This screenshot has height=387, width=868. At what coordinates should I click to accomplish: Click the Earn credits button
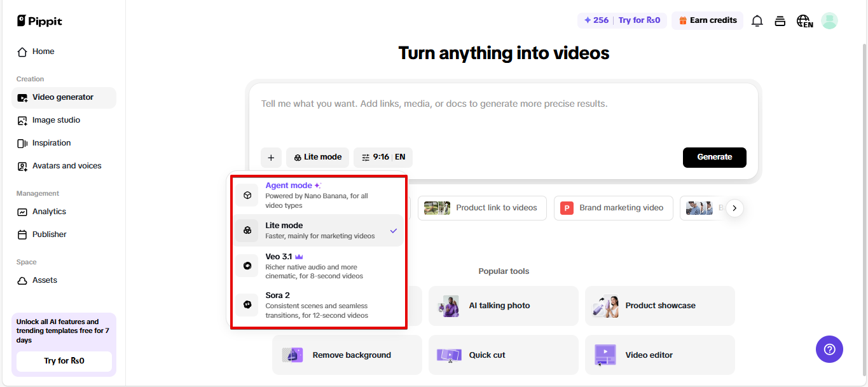[707, 20]
